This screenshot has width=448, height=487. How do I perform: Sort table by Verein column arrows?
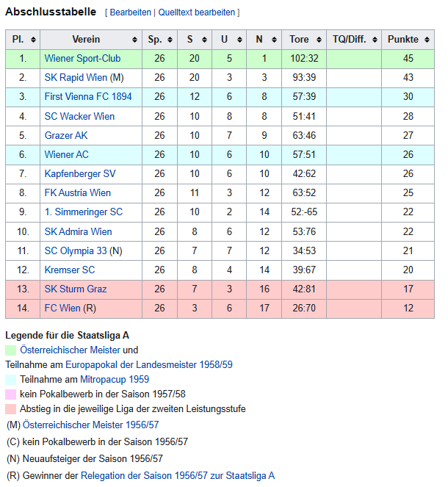134,40
